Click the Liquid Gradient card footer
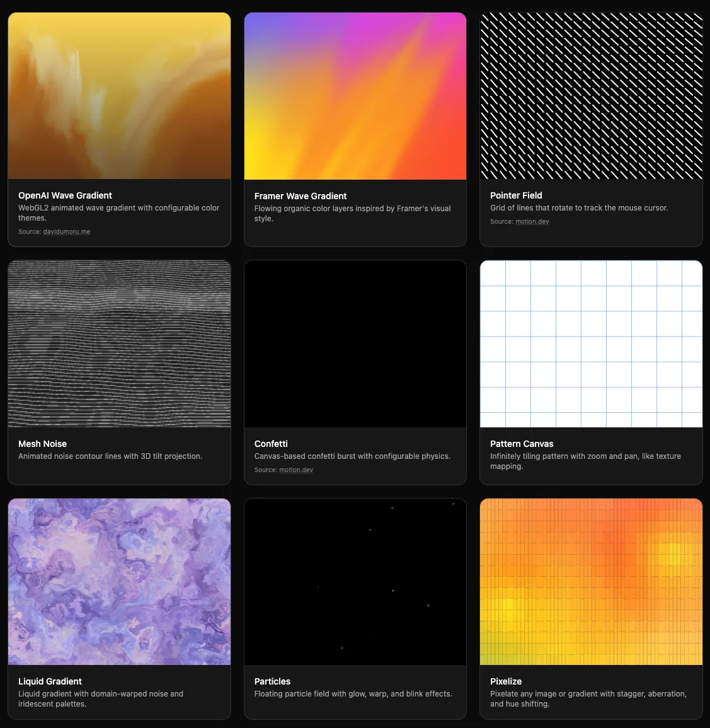The image size is (710, 728). [119, 692]
